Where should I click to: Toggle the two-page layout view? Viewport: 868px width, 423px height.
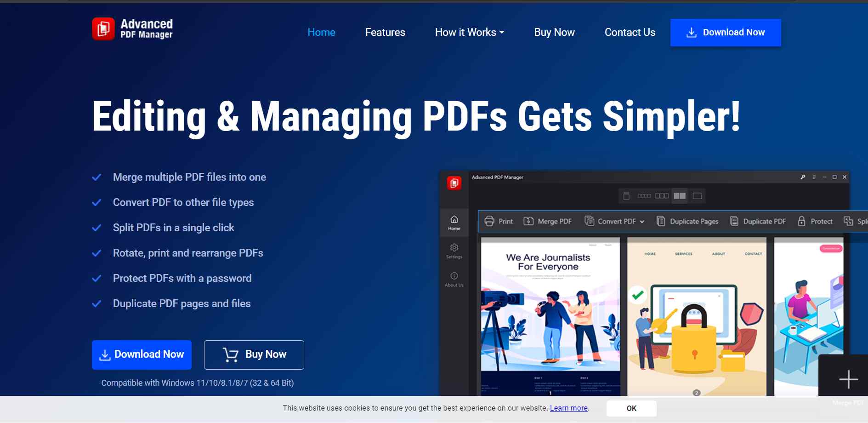pyautogui.click(x=680, y=195)
